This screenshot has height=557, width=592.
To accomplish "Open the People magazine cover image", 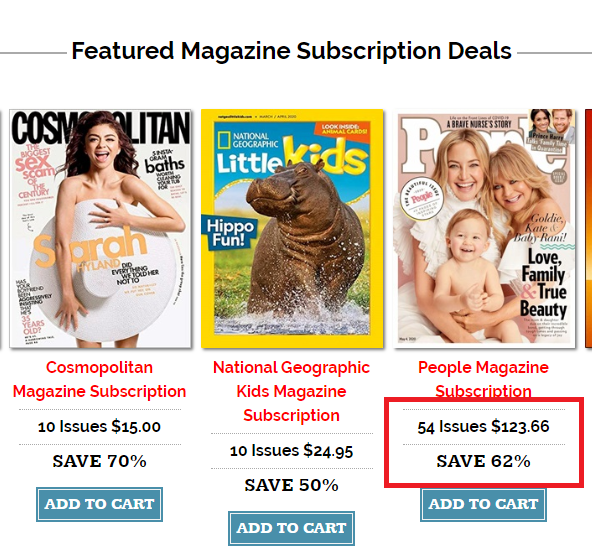I will [x=484, y=228].
